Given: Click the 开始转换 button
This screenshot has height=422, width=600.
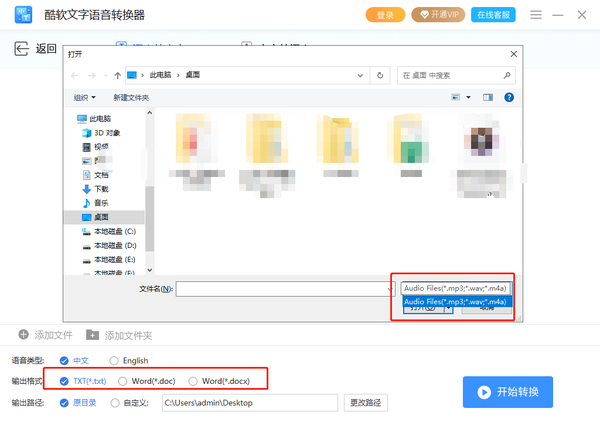Looking at the screenshot, I should point(507,392).
